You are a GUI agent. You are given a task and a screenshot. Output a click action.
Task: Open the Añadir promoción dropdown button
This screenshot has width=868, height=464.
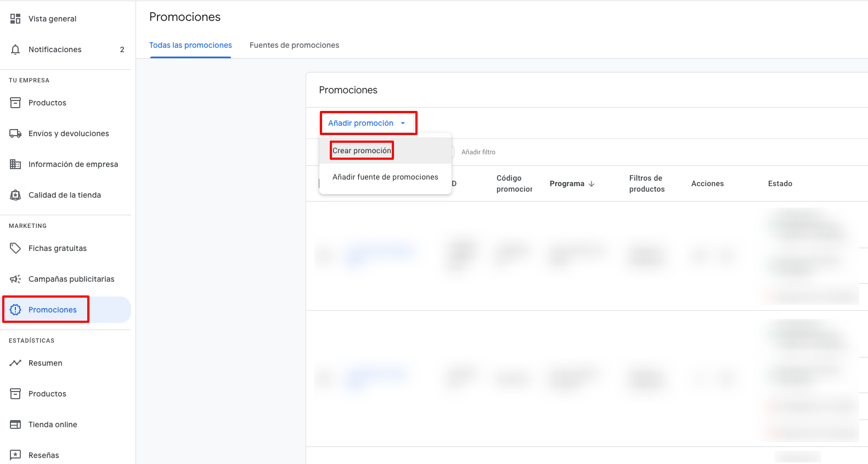click(x=368, y=123)
